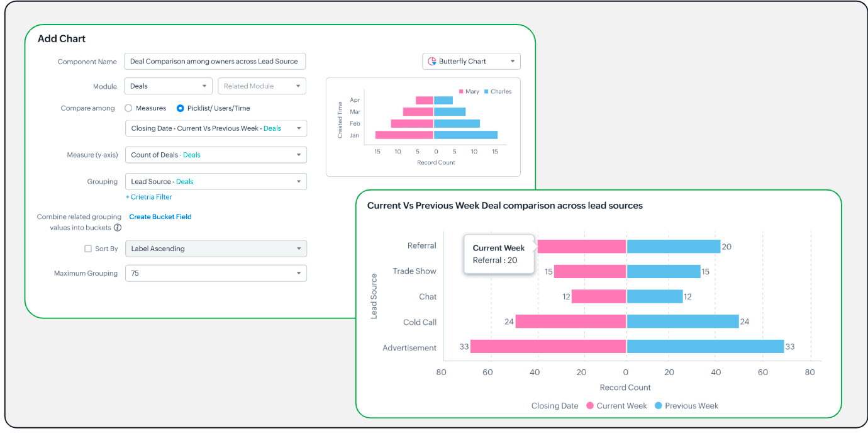Expand the Module Deals dropdown
Screen dimensions: 868x448
(169, 86)
